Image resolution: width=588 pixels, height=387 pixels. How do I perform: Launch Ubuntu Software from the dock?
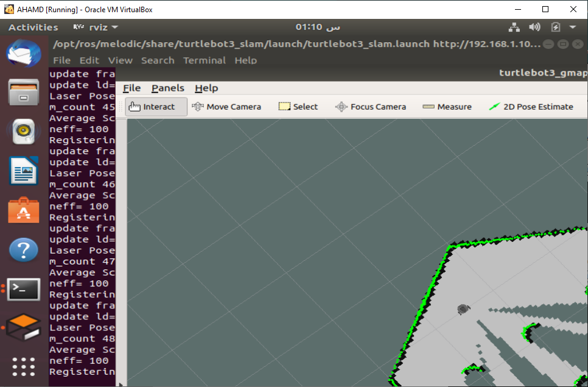tap(23, 211)
